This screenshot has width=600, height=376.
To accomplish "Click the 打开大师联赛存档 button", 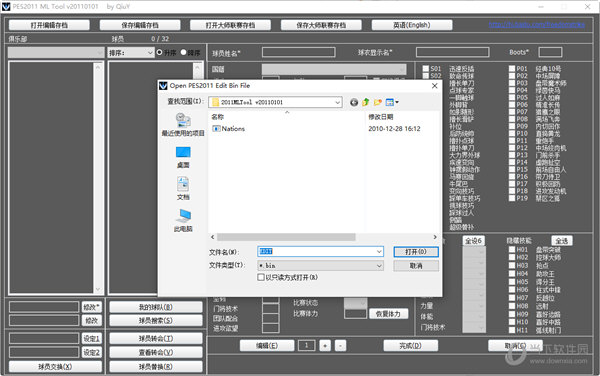I will (x=230, y=25).
